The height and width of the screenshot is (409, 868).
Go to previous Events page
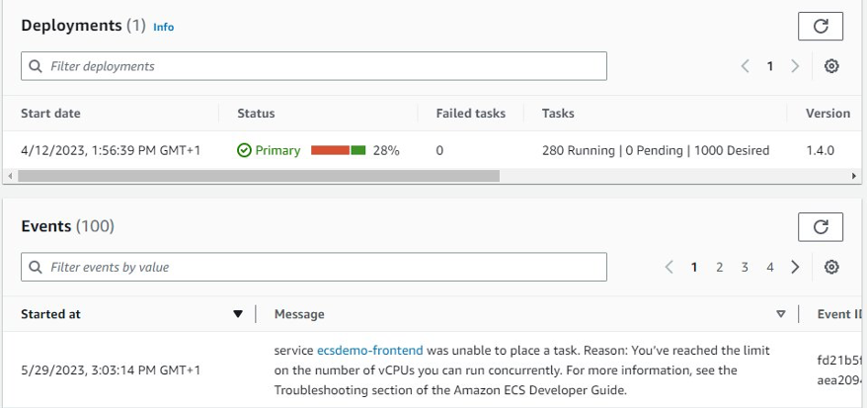tap(669, 268)
